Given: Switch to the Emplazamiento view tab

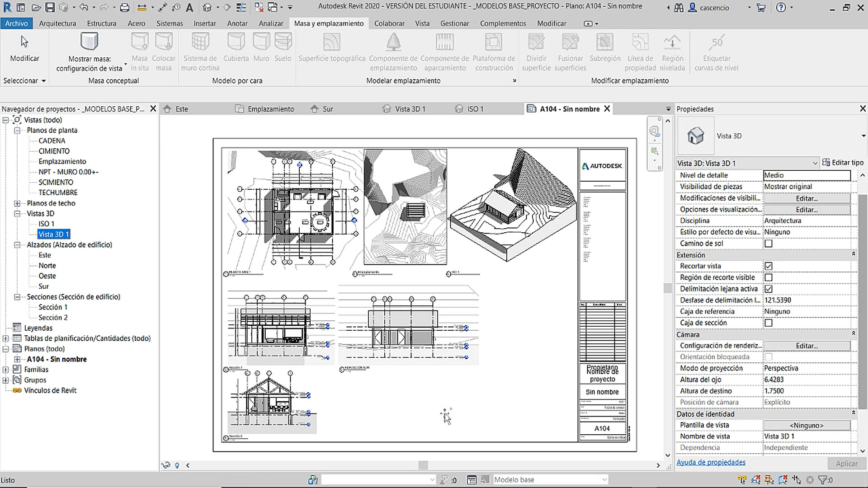Looking at the screenshot, I should 270,109.
